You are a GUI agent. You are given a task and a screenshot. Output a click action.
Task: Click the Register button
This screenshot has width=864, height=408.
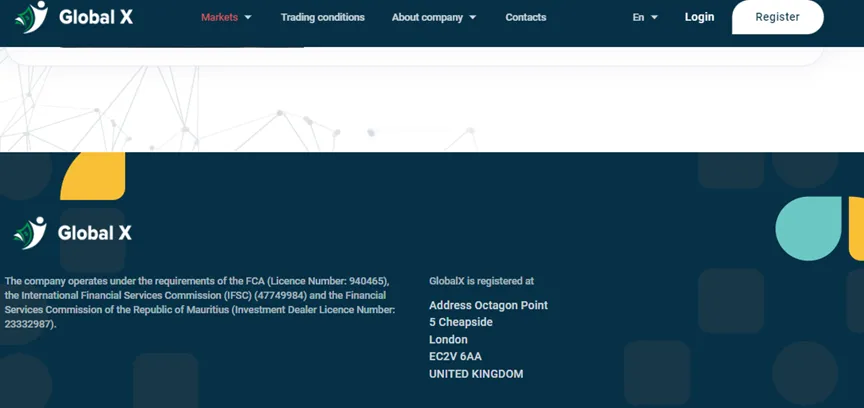point(777,17)
